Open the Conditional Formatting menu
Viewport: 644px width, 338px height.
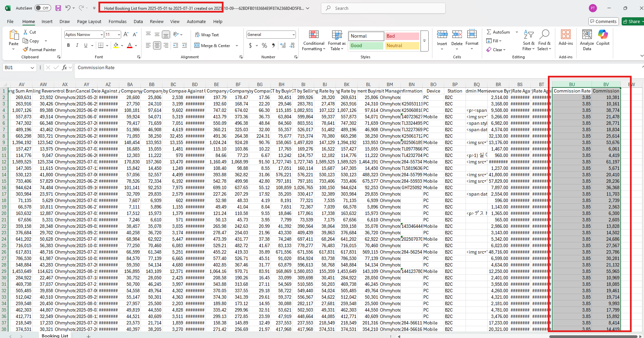pyautogui.click(x=314, y=41)
